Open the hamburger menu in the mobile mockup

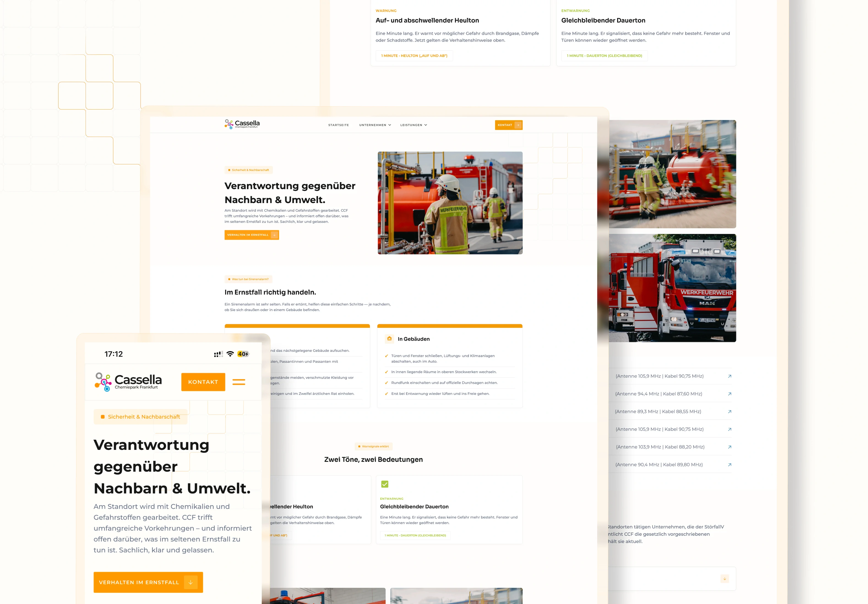239,382
